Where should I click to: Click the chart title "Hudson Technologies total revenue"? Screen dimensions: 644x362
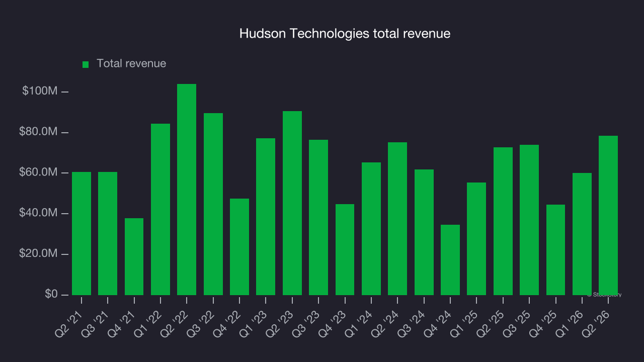coord(345,34)
